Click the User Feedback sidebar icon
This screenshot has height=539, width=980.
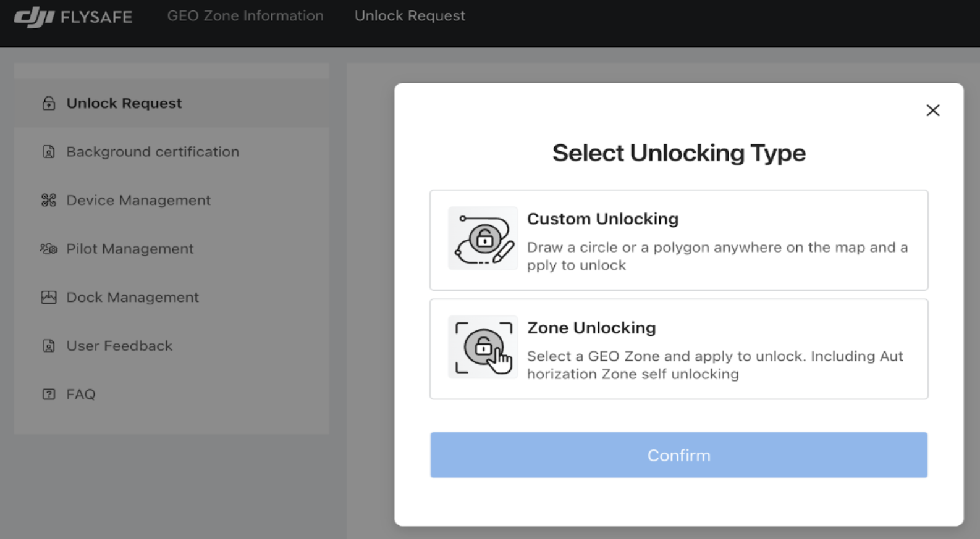49,346
